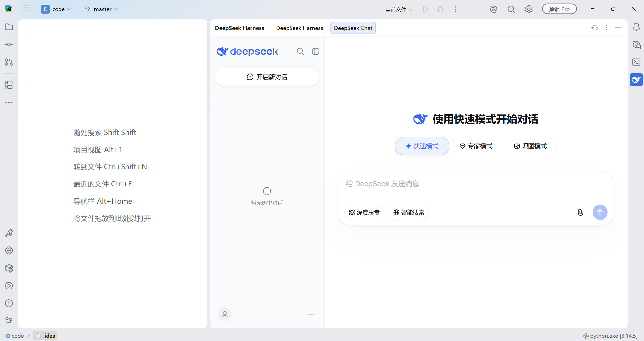The image size is (644, 341).
Task: Click the .idea folder breadcrumb
Action: 45,336
